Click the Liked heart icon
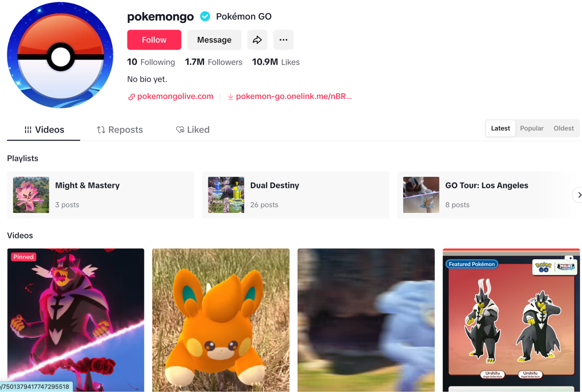 (x=180, y=130)
